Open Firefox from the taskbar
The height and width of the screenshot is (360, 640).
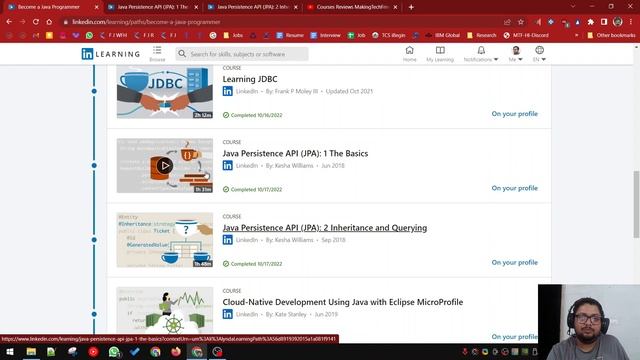(x=176, y=352)
